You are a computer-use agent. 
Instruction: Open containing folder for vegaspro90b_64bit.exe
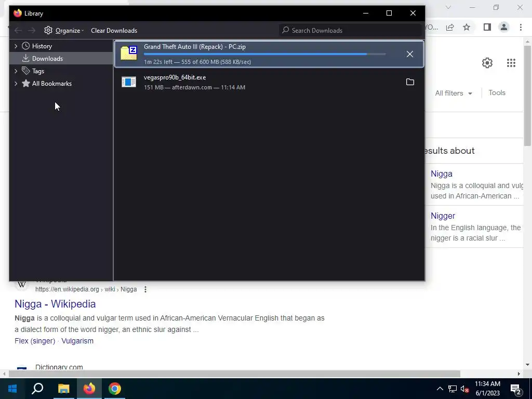click(410, 82)
